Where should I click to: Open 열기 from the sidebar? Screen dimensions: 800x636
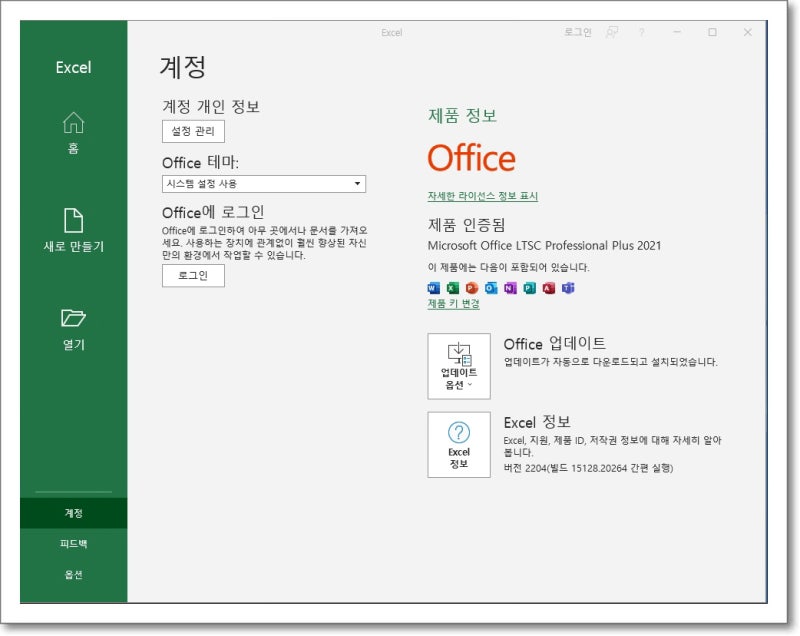pyautogui.click(x=72, y=328)
